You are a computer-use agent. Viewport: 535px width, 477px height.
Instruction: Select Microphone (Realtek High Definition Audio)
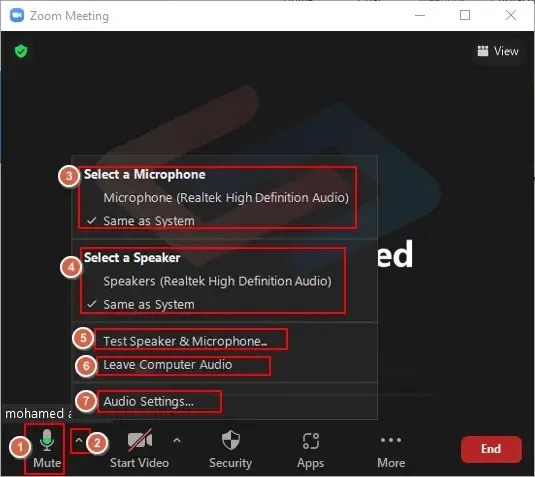pos(226,198)
